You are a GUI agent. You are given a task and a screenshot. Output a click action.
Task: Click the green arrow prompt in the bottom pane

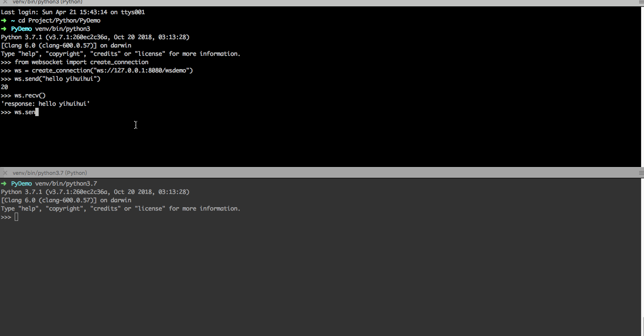pos(4,184)
